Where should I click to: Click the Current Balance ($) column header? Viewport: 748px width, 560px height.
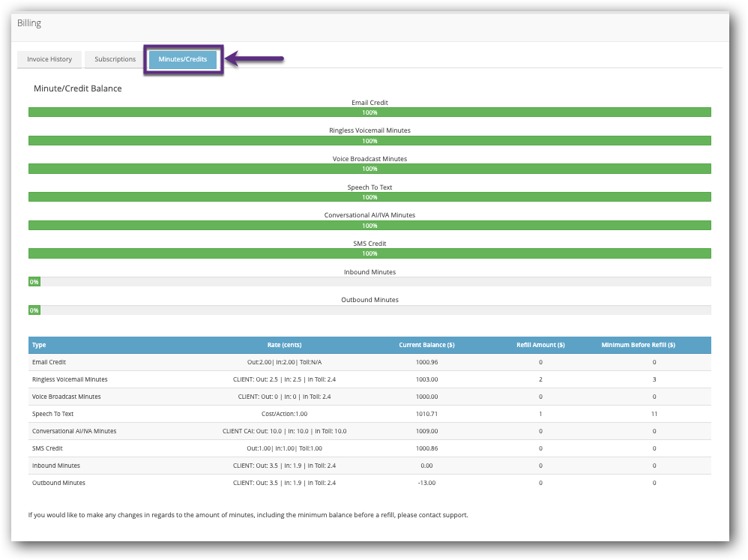426,345
